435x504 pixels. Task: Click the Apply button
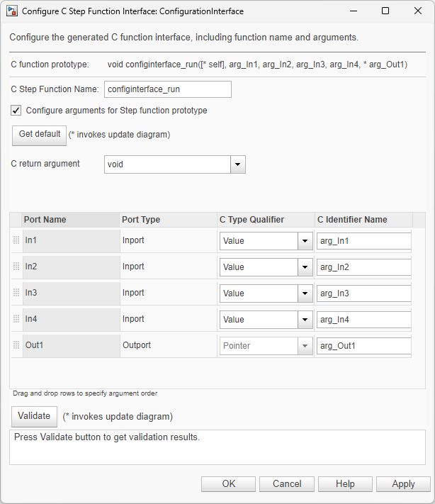coord(403,483)
